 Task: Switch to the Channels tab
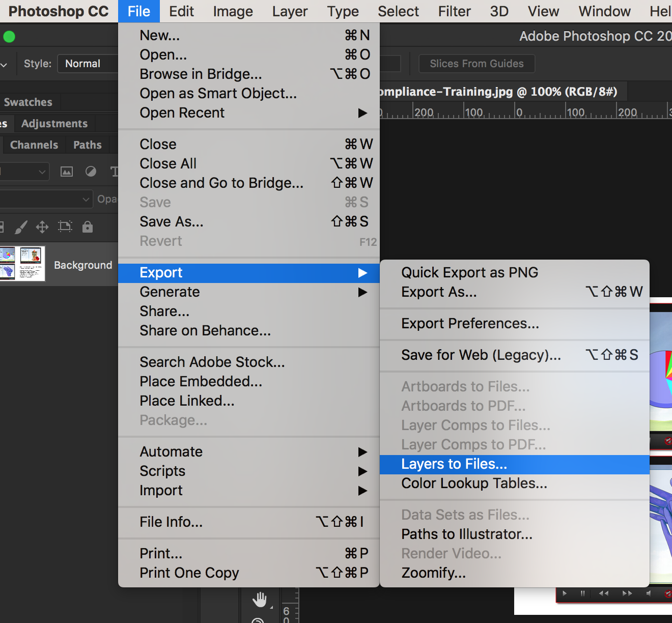click(34, 145)
